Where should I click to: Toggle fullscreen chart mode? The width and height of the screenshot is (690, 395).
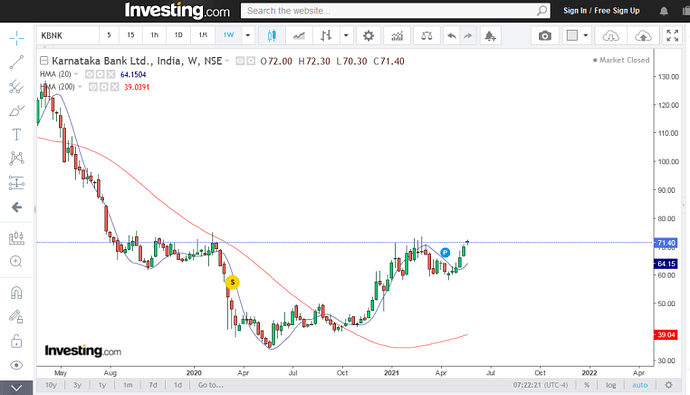tap(672, 36)
